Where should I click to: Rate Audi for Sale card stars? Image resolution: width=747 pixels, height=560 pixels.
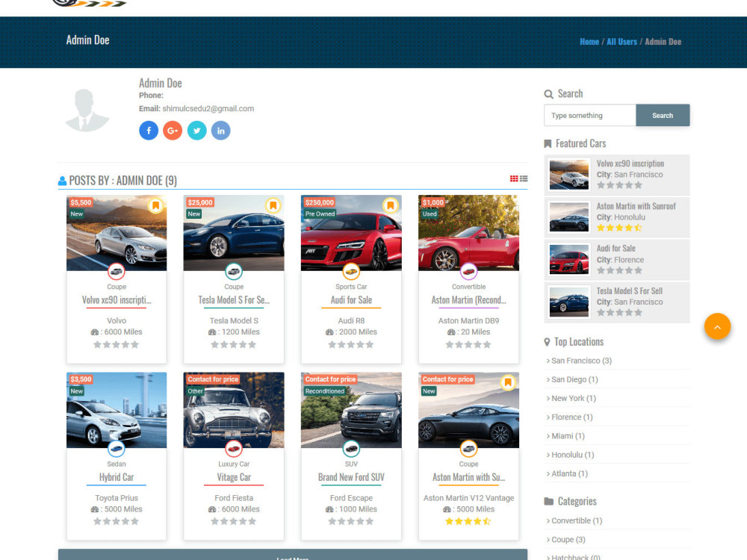351,344
